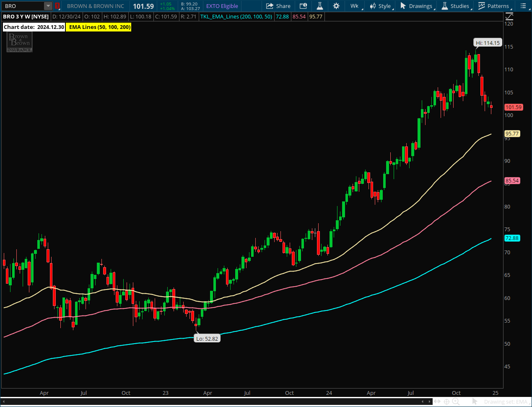Click the 24 year label on the time axis
This screenshot has width=532, height=407.
(329, 393)
